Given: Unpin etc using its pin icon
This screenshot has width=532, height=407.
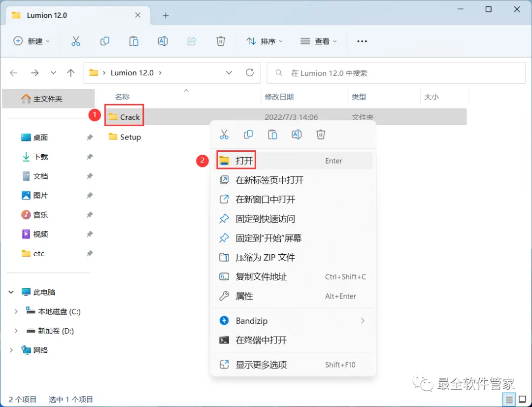Looking at the screenshot, I should pos(89,254).
